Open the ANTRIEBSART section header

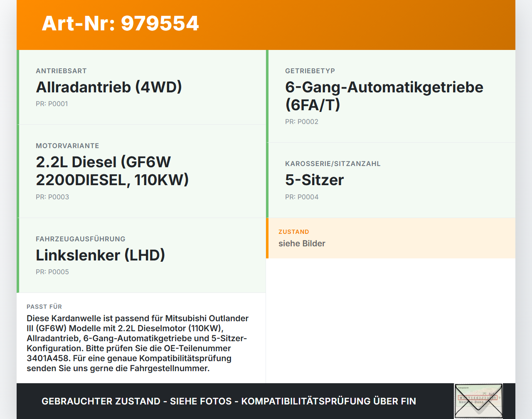click(x=61, y=71)
